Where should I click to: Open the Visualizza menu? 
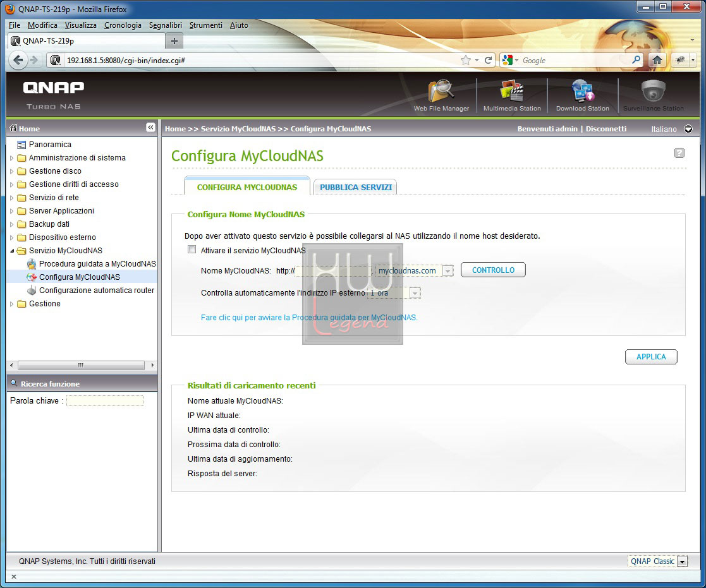click(x=81, y=25)
